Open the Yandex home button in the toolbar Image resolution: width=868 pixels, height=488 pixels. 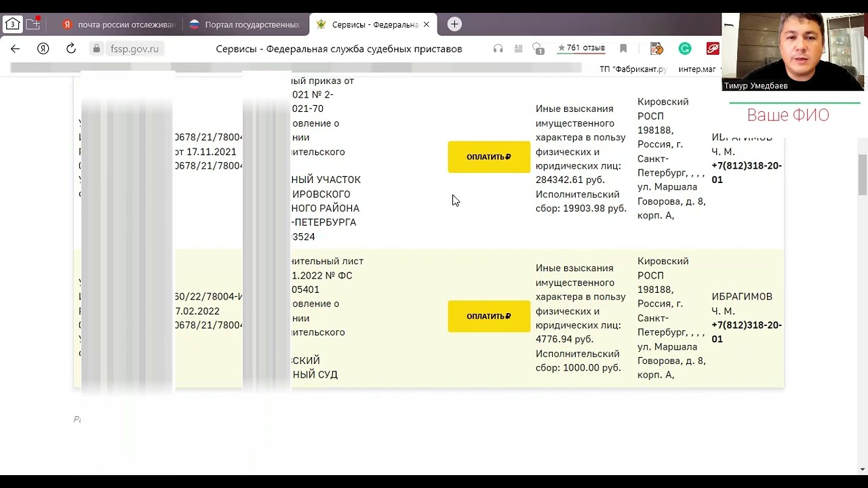(x=43, y=49)
